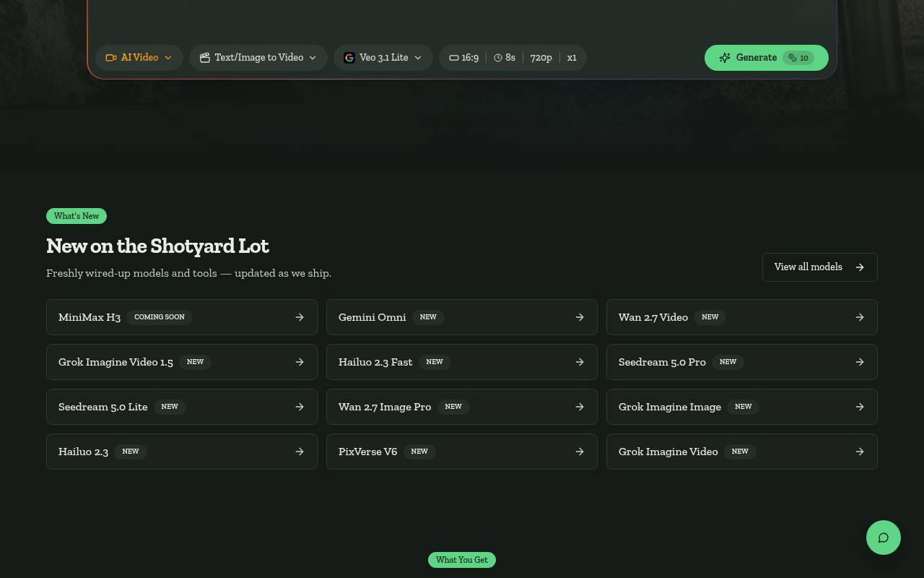Change the 16:9 aspect ratio setting
Screen dimensions: 924x578
point(463,58)
